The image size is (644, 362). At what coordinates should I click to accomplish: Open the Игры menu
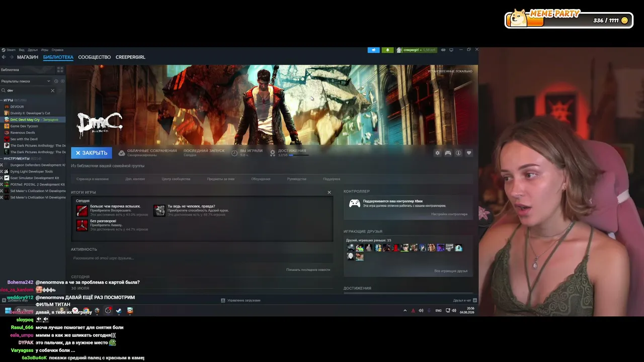coord(45,50)
